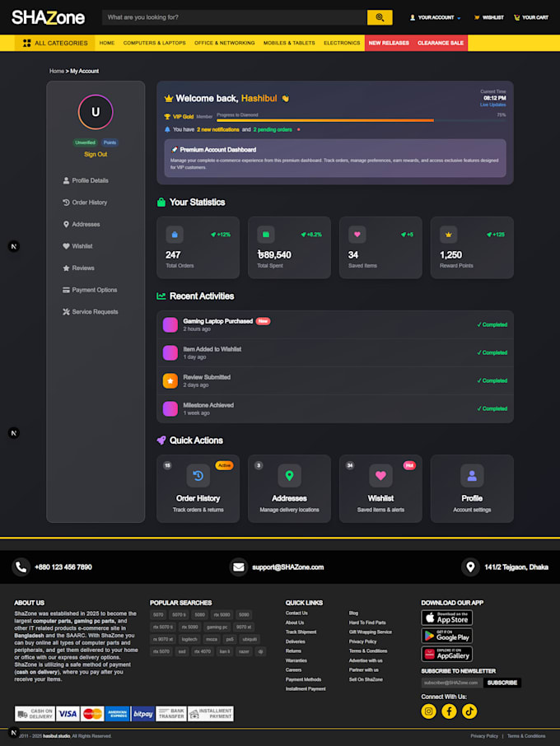Open the wishlist icon in header
Screen dimensions: 560x746
tap(477, 17)
